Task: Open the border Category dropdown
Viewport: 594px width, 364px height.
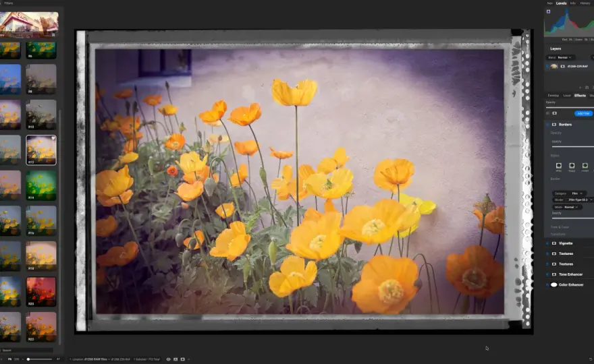Action: coord(568,193)
